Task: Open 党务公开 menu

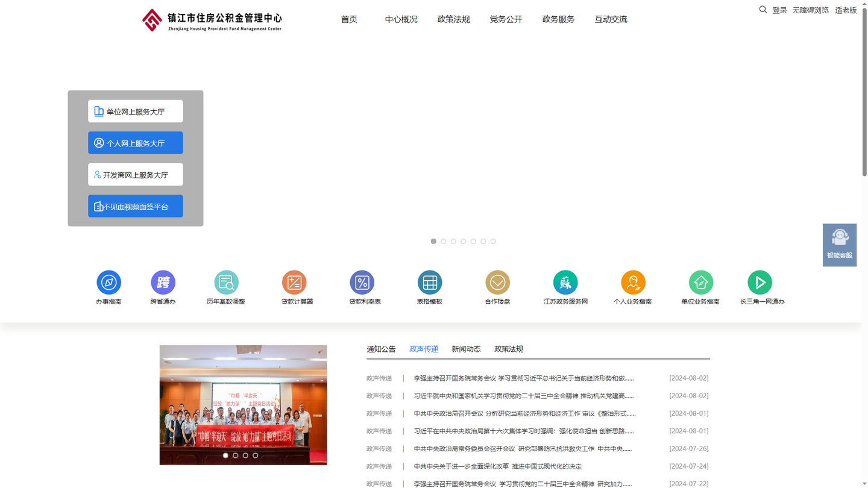Action: pyautogui.click(x=506, y=19)
